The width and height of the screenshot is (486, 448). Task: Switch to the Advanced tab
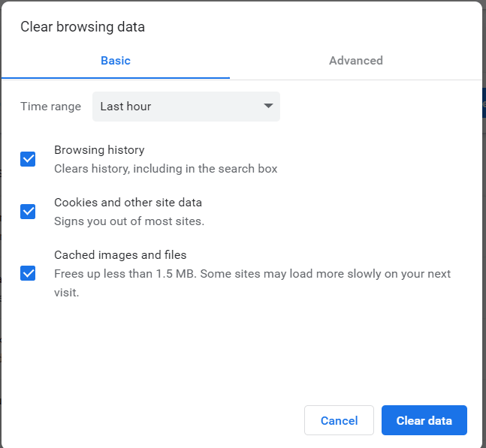tap(355, 61)
